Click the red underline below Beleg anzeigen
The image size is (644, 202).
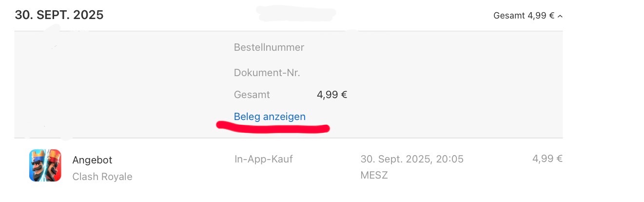click(x=273, y=128)
